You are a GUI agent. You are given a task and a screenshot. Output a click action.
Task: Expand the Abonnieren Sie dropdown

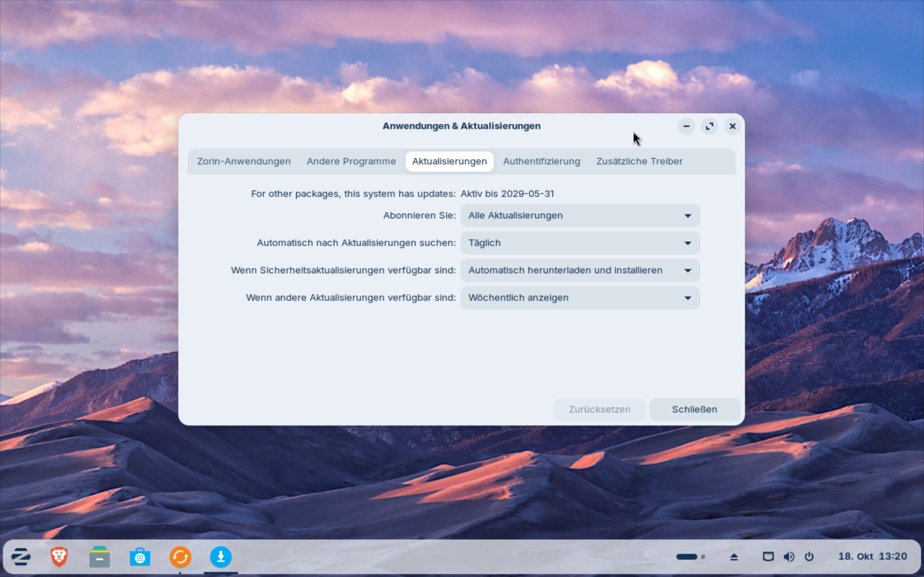coord(580,216)
